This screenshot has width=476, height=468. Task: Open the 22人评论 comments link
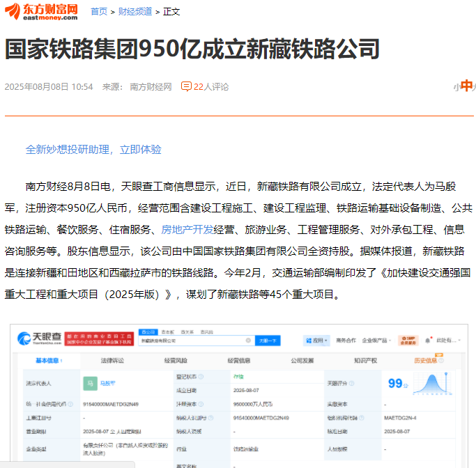[x=211, y=87]
